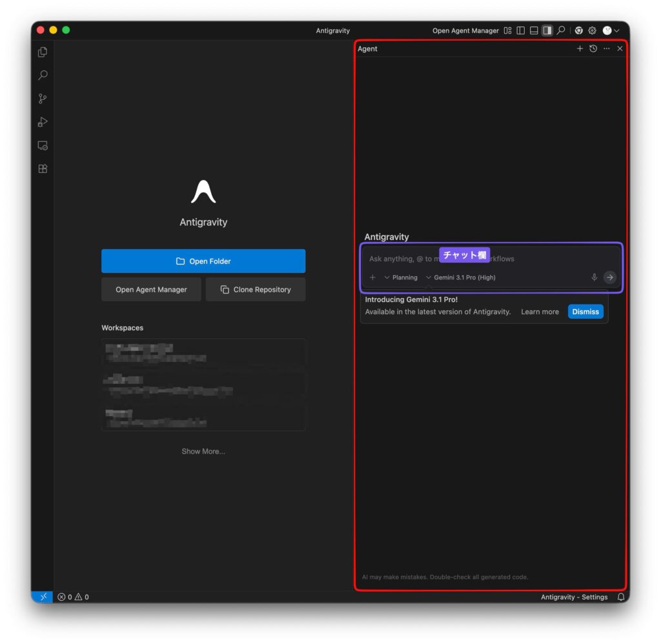Open the Search view in the activity bar
Image resolution: width=661 pixels, height=644 pixels.
(43, 75)
